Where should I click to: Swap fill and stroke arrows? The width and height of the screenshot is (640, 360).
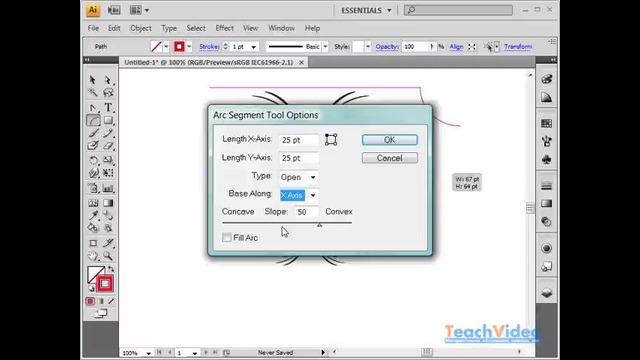pos(111,269)
